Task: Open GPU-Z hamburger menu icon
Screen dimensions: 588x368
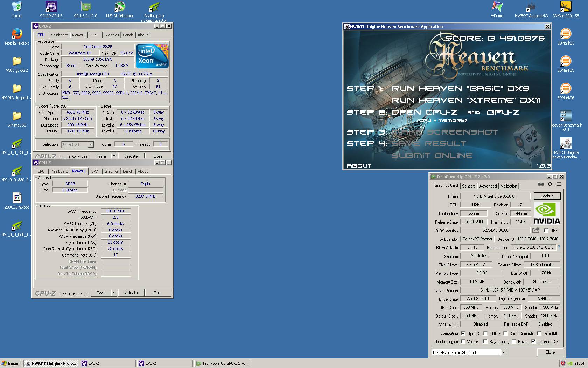Action: 559,184
